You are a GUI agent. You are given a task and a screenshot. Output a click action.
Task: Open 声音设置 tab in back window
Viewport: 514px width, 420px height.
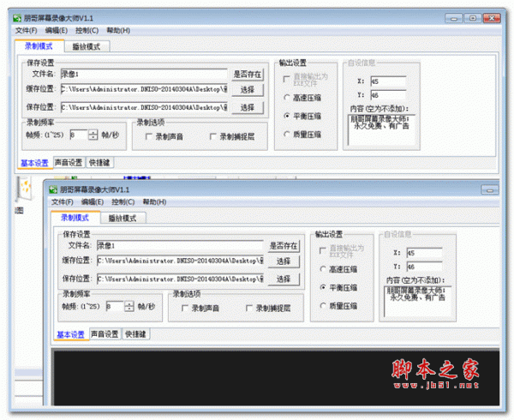coord(69,162)
